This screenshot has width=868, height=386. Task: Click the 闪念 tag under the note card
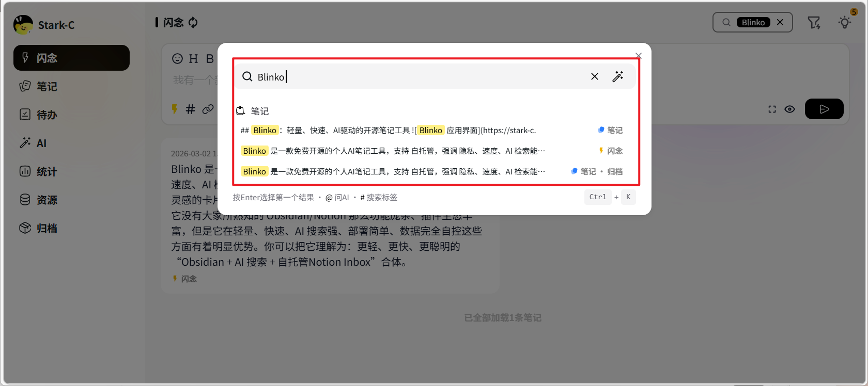[184, 279]
